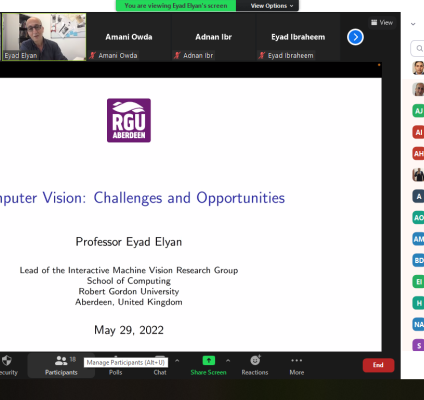This screenshot has height=400, width=424.
Task: Expand the caret next to Chat
Action: 177,360
